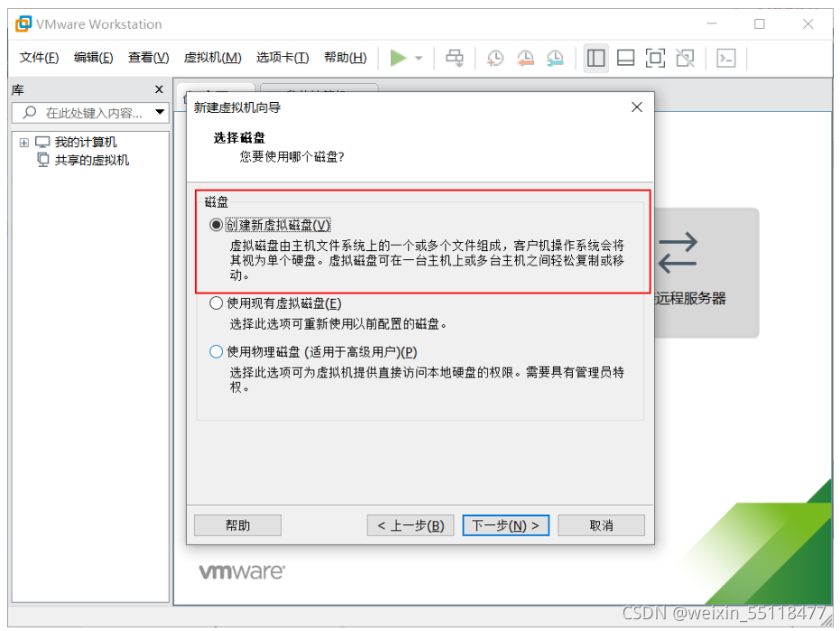This screenshot has width=840, height=631.
Task: Click the 选择此选项可重新使用以前配置的磁盘 description
Action: [x=338, y=324]
